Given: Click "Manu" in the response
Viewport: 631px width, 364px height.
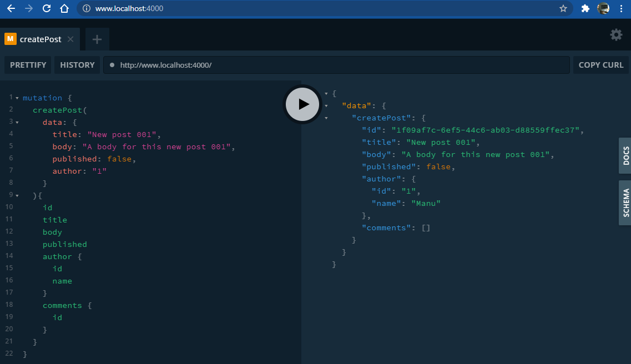Looking at the screenshot, I should (426, 203).
